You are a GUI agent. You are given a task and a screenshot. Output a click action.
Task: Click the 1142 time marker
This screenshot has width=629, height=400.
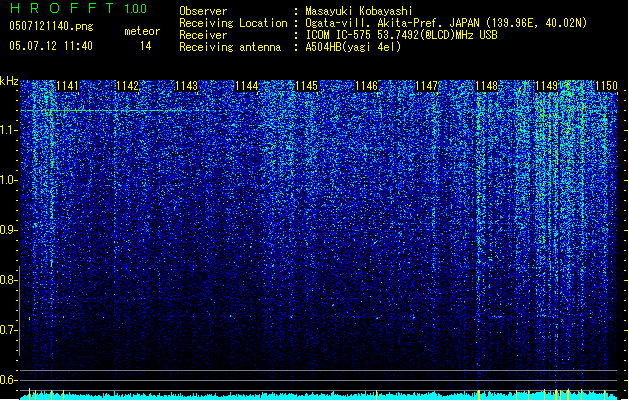point(127,86)
